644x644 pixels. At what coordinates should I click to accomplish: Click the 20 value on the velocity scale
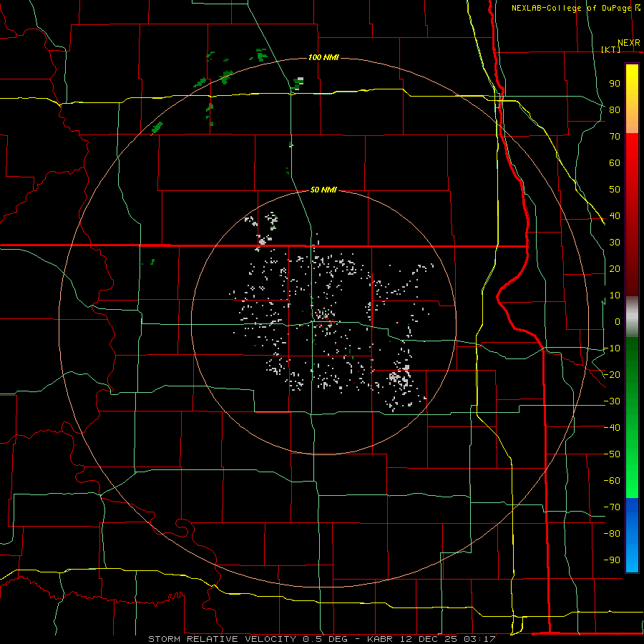pos(615,268)
